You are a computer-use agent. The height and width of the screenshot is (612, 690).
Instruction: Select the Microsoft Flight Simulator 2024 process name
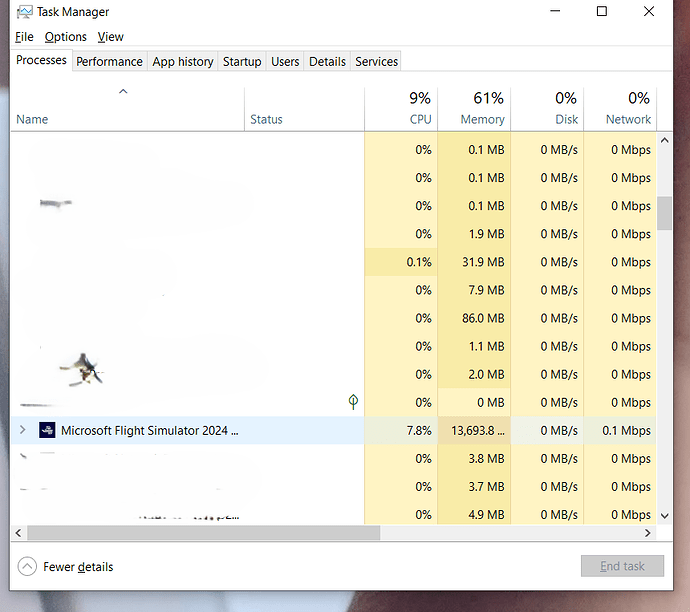pyautogui.click(x=150, y=430)
